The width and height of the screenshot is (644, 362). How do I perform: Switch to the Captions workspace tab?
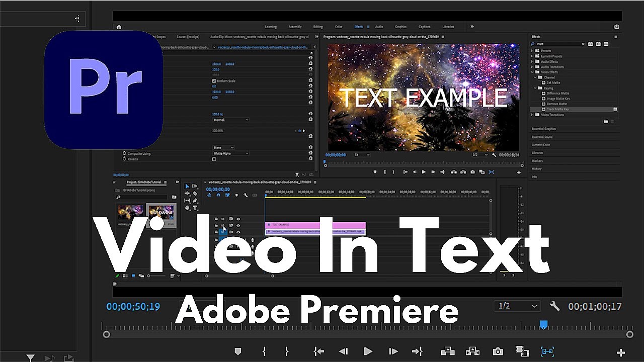pos(425,27)
